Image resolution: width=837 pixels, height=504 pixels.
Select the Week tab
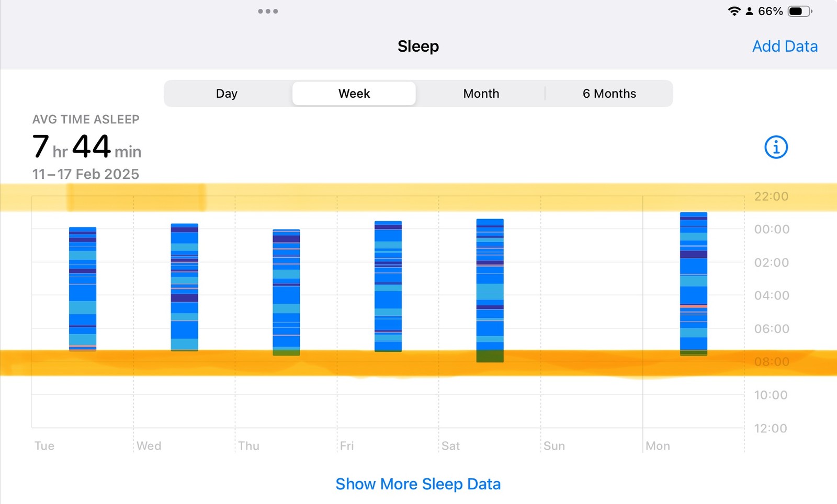point(354,94)
